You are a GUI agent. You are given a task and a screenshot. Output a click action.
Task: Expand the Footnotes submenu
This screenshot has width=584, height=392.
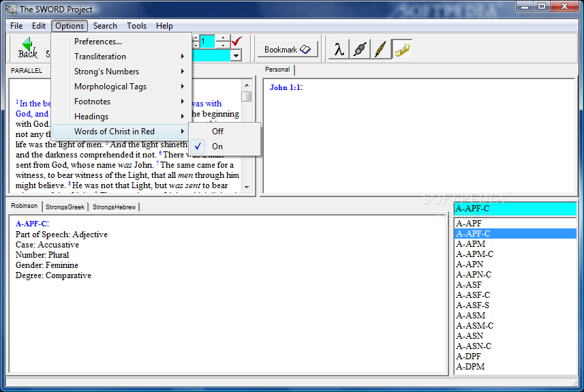(121, 102)
